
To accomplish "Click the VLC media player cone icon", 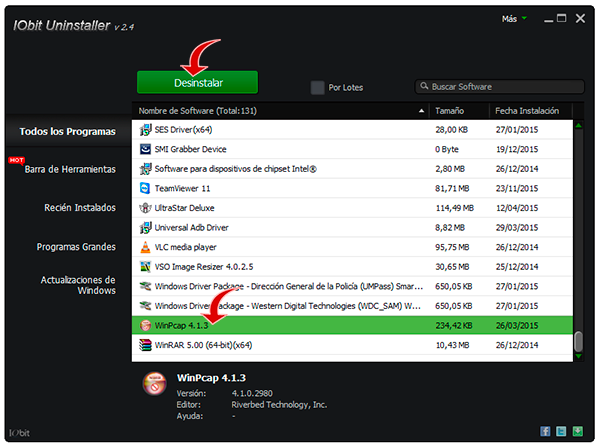I will coord(145,246).
